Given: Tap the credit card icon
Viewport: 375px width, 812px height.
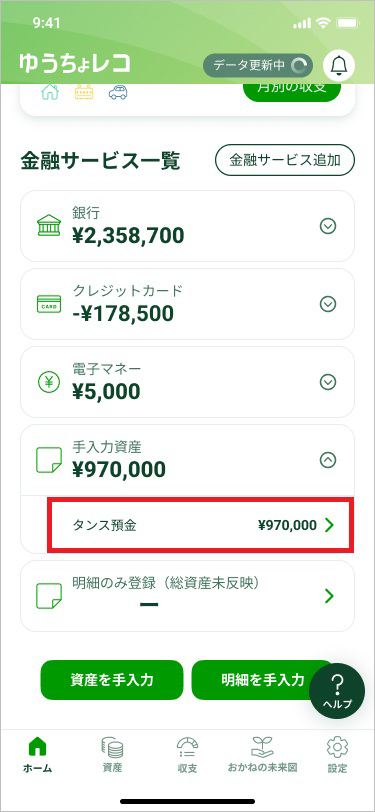Looking at the screenshot, I should 49,304.
